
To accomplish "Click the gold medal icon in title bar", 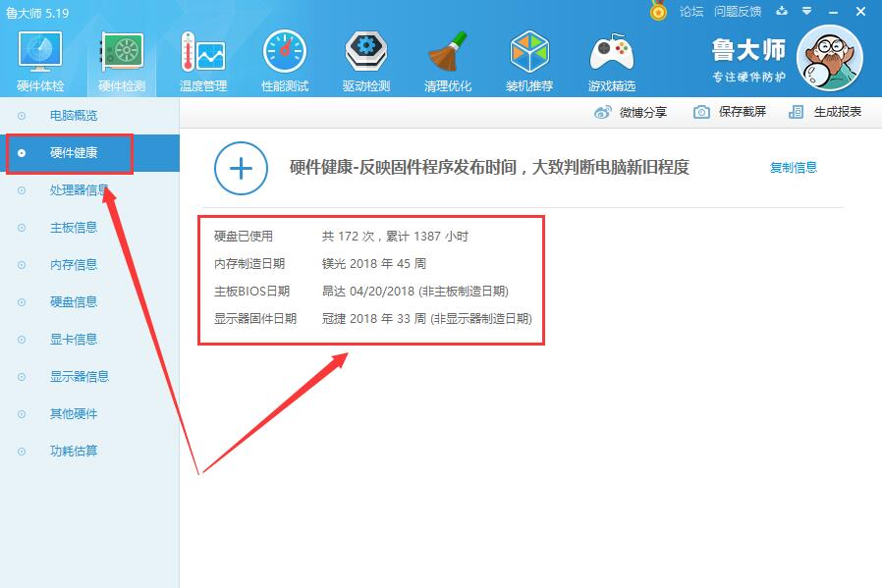I will 658,11.
